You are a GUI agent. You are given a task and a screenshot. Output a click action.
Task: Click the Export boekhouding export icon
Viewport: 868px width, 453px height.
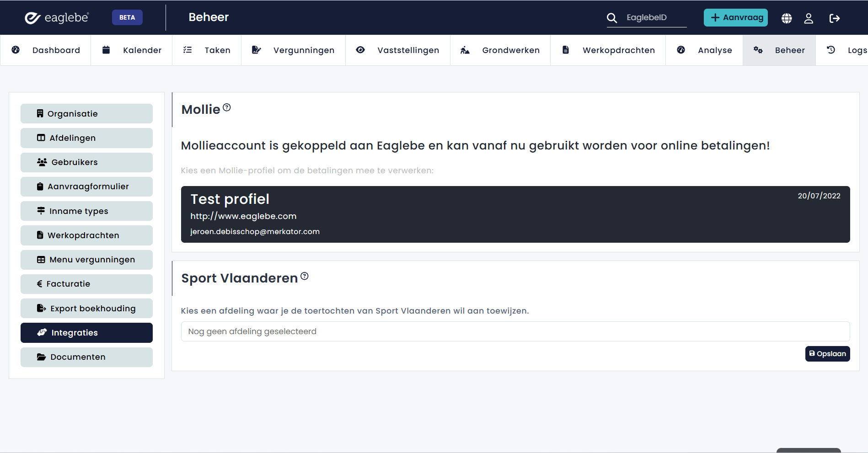click(x=42, y=308)
